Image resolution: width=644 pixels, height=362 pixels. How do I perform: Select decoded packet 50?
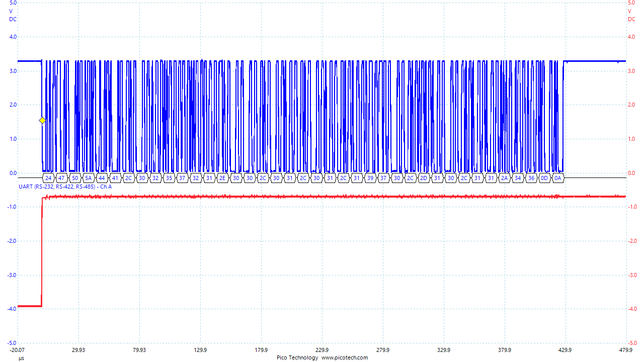75,178
